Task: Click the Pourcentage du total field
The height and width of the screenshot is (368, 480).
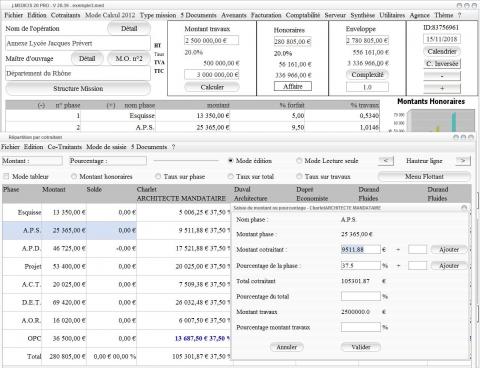Action: [361, 296]
